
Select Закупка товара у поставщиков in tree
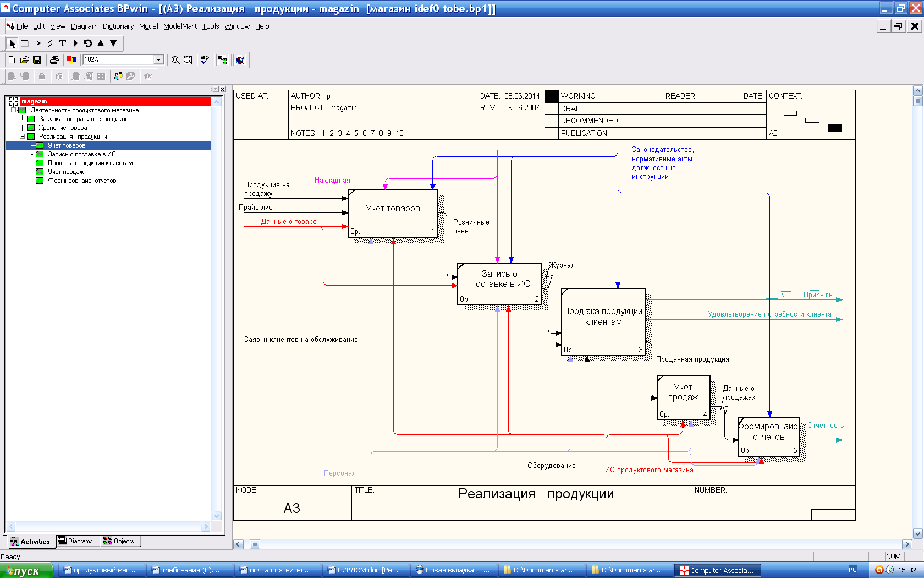[84, 119]
